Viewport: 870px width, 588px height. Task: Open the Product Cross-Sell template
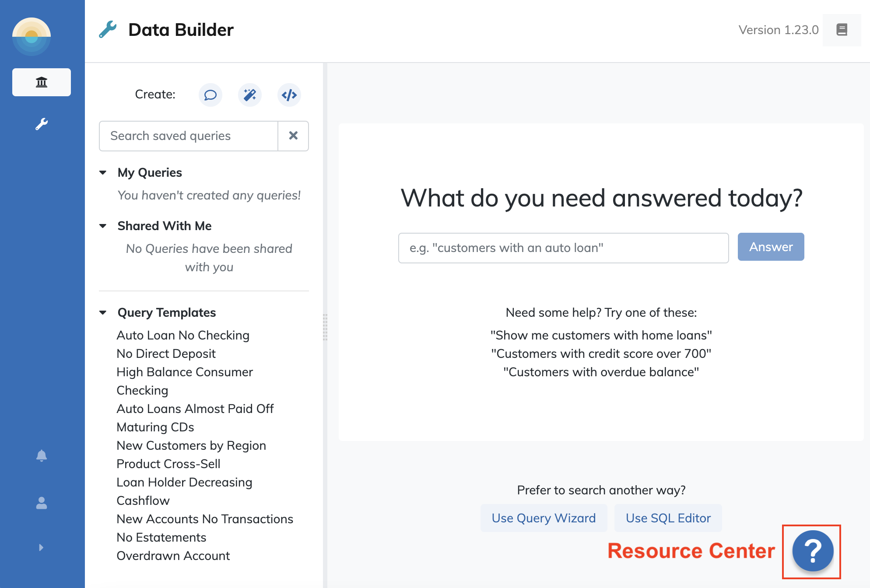(168, 464)
